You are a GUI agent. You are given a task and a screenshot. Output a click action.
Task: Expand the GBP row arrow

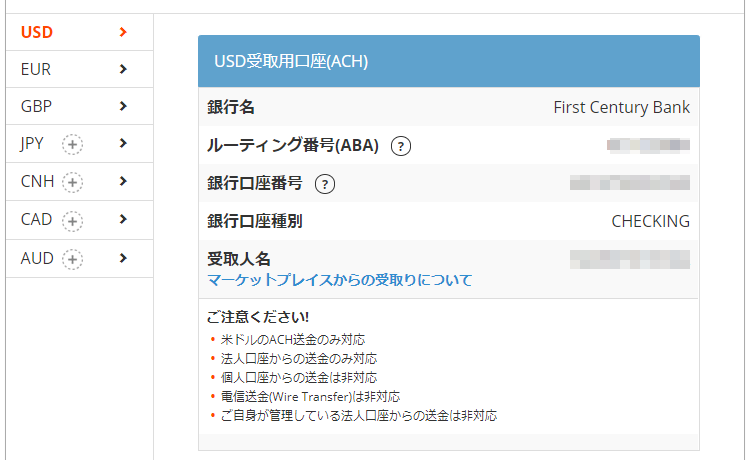click(x=123, y=106)
